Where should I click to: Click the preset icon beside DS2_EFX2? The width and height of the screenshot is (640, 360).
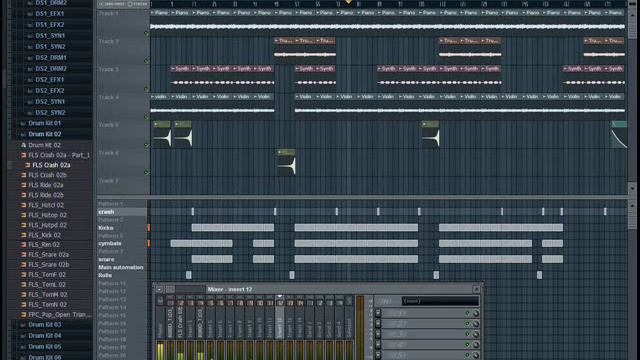30,91
